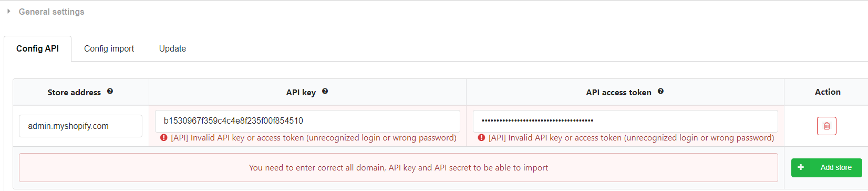Click the import requirements warning banner
868x191 pixels.
pyautogui.click(x=398, y=168)
